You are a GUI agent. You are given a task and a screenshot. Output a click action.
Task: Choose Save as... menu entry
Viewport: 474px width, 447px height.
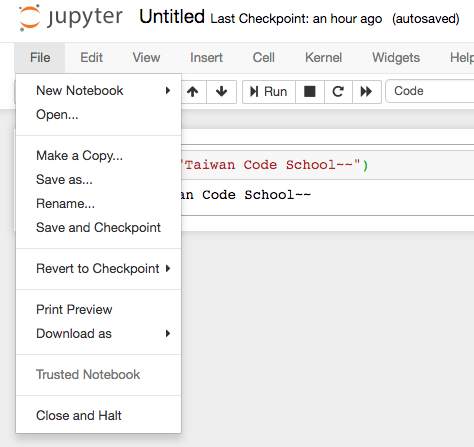[x=98, y=180]
